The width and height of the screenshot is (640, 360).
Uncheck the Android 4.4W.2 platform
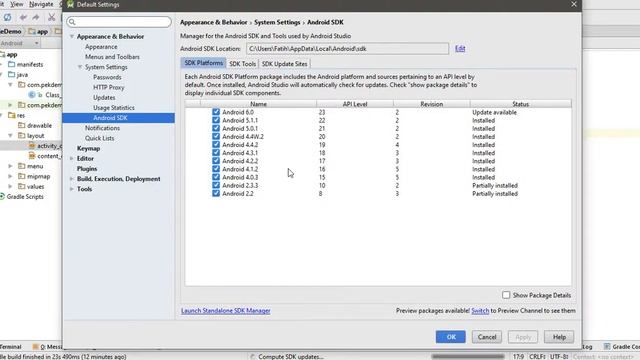pyautogui.click(x=216, y=136)
